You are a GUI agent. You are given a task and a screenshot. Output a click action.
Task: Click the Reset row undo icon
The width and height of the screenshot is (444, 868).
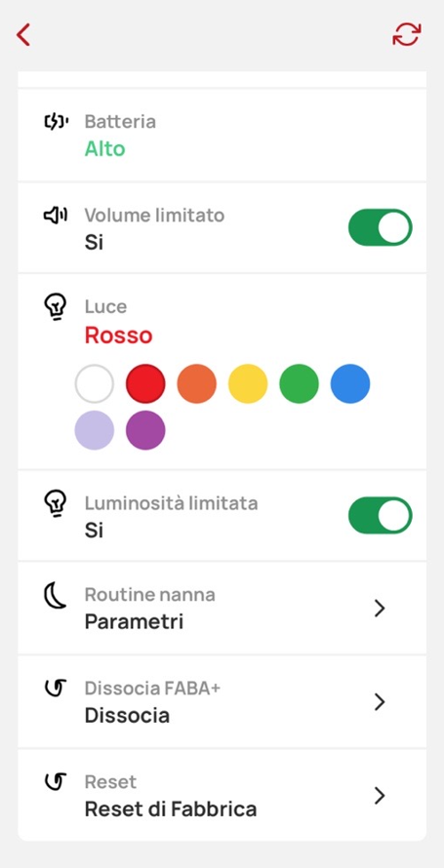(x=56, y=783)
